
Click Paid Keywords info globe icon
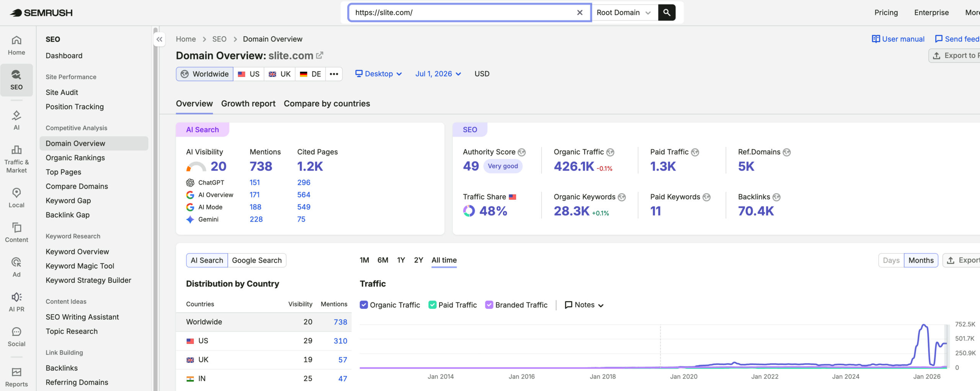[706, 197]
